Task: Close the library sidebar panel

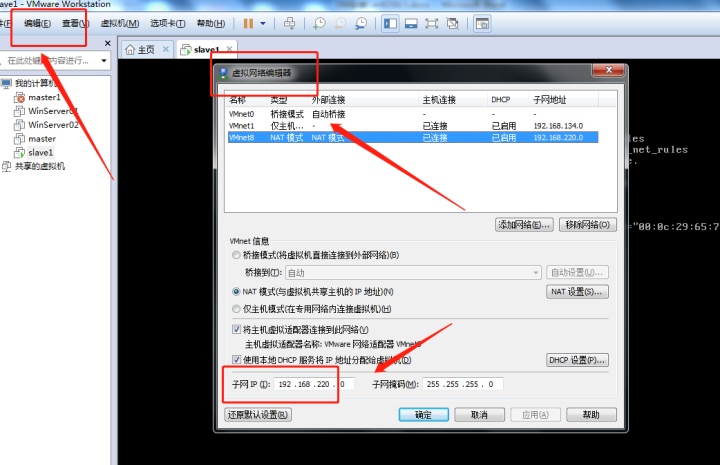Action: 107,43
